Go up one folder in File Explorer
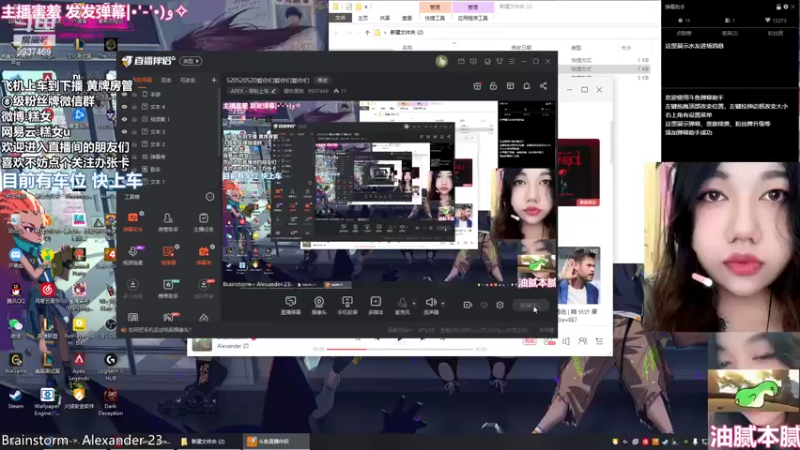 pos(367,33)
